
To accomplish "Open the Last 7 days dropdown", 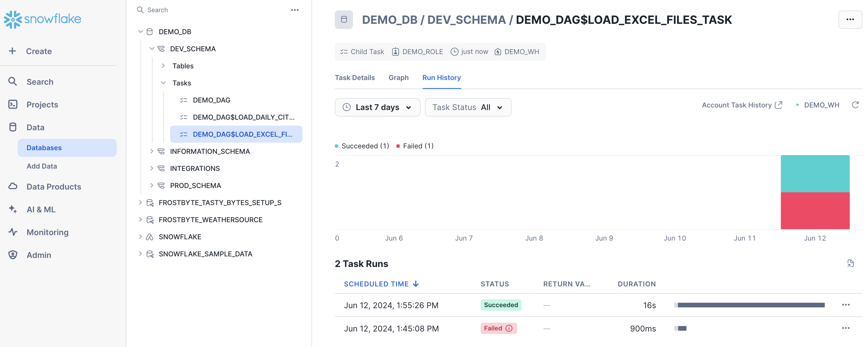I will tap(377, 107).
